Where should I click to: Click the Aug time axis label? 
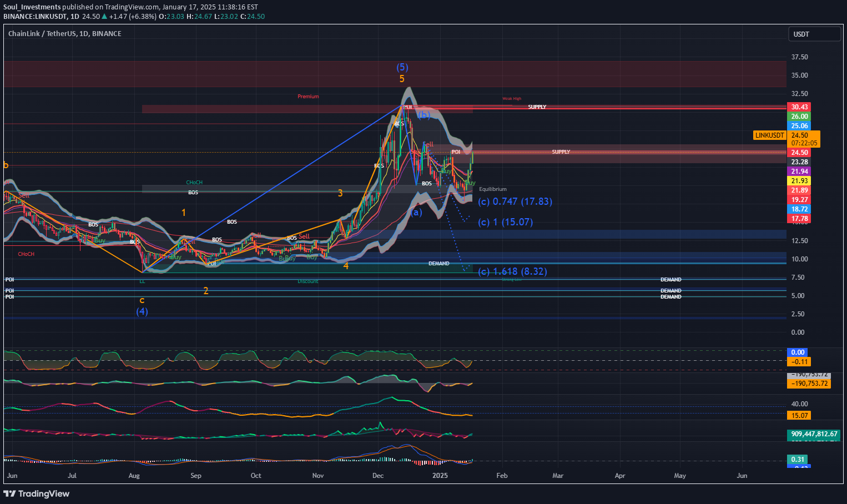[134, 476]
